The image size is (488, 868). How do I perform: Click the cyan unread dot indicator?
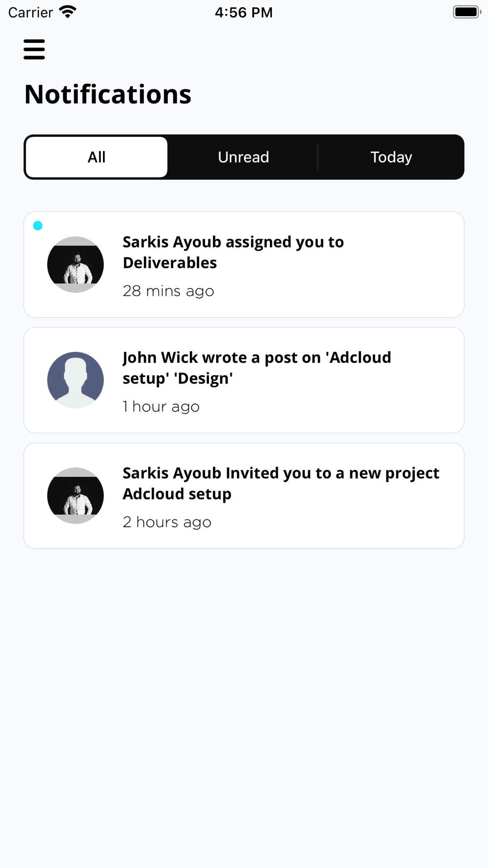pos(38,226)
